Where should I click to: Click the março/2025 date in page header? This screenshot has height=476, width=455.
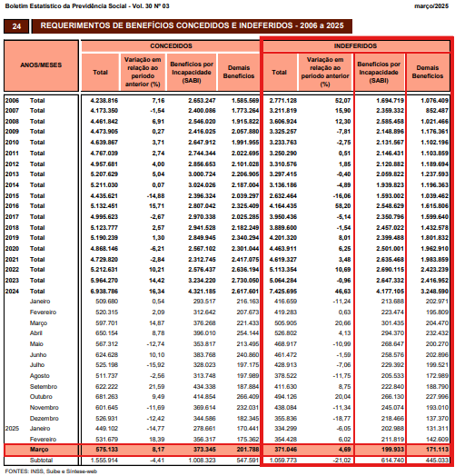click(x=431, y=6)
